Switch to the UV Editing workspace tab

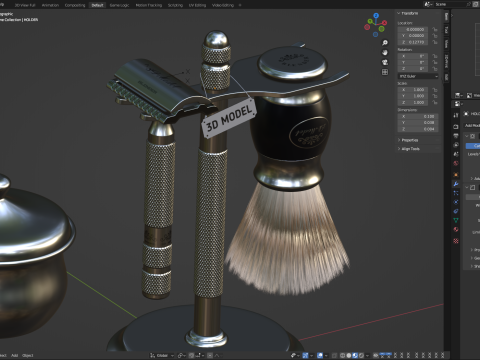(197, 5)
